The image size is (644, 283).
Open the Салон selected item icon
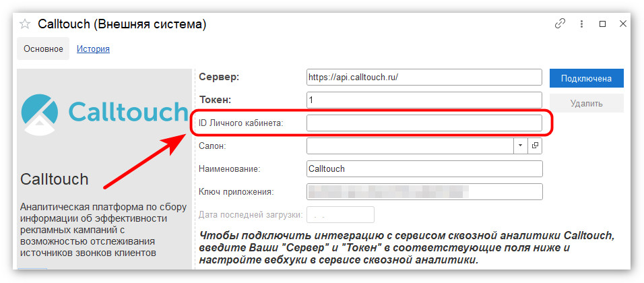pos(535,146)
